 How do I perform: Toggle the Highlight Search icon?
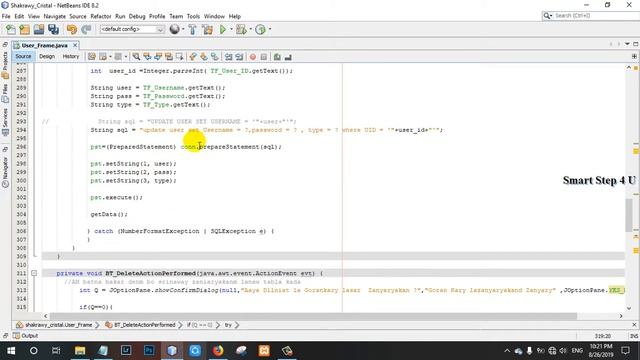point(168,57)
